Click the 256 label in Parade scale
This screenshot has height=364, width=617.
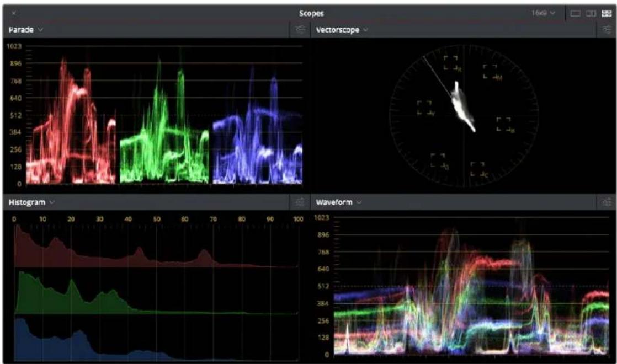click(16, 149)
